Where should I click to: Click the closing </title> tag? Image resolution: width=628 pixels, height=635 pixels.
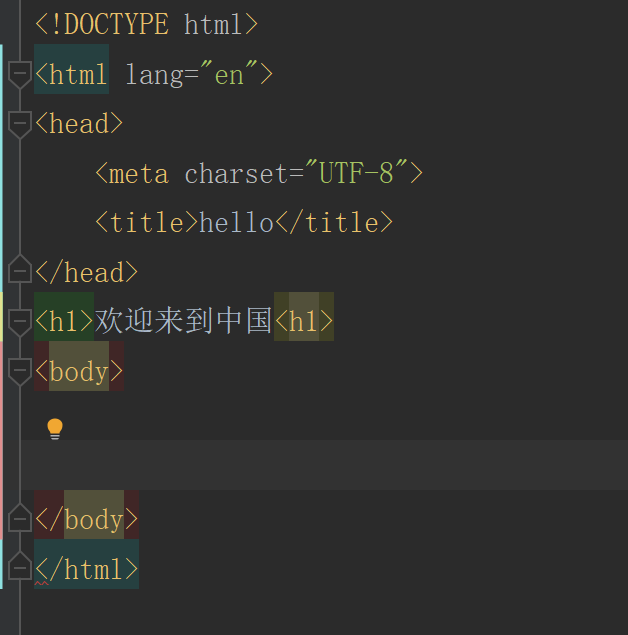point(334,222)
